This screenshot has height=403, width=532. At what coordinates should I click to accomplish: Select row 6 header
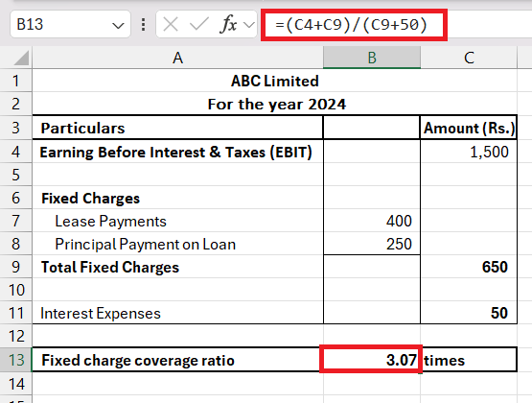point(16,198)
